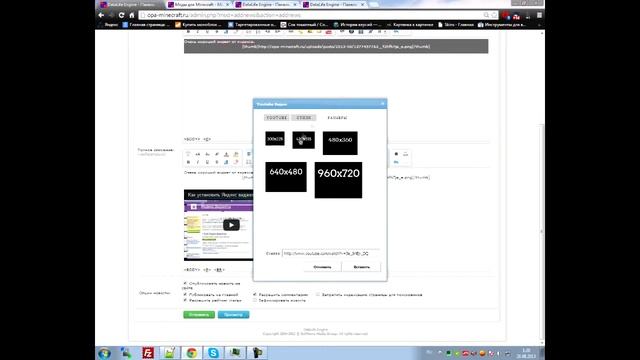This screenshot has width=640, height=360.
Task: Select the 640x480 video size thumbnail
Action: pos(286,177)
